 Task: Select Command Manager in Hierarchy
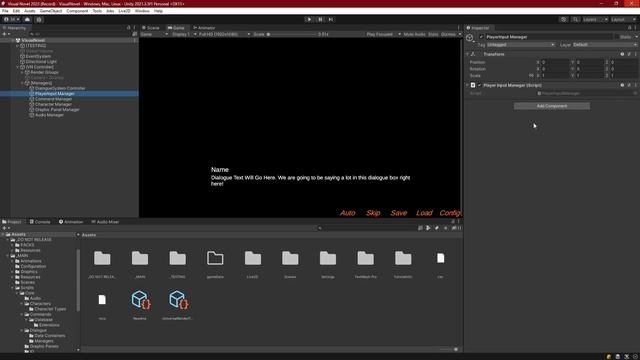pos(53,99)
